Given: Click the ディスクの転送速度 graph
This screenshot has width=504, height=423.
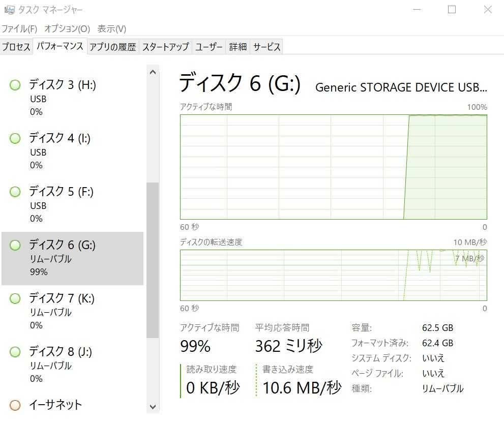Looking at the screenshot, I should (x=333, y=275).
